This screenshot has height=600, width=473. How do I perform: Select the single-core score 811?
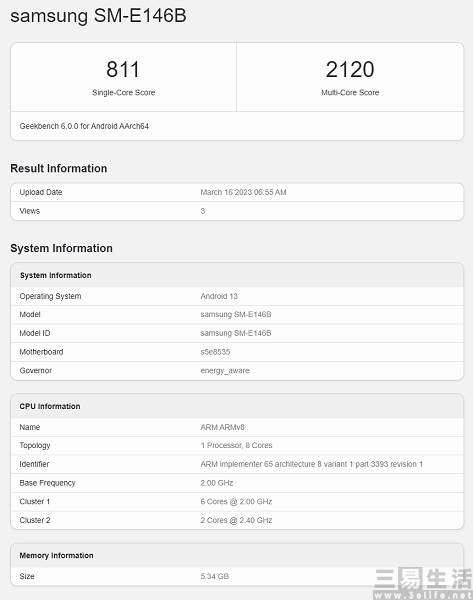pyautogui.click(x=123, y=69)
